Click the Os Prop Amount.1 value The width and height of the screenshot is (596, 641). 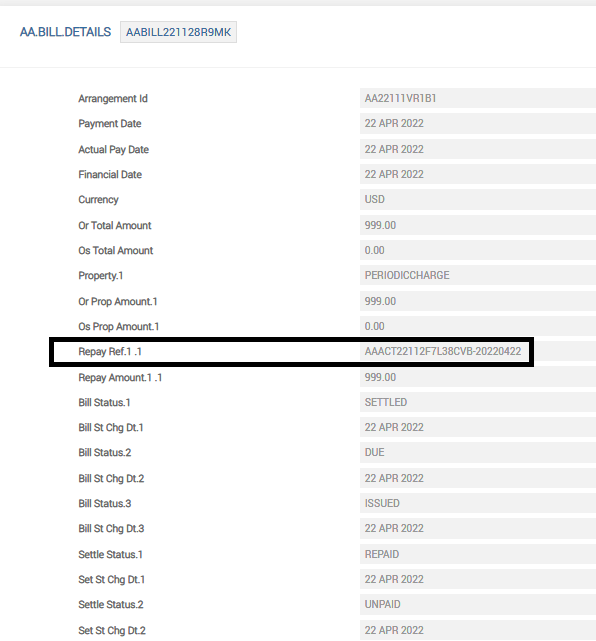coord(478,326)
